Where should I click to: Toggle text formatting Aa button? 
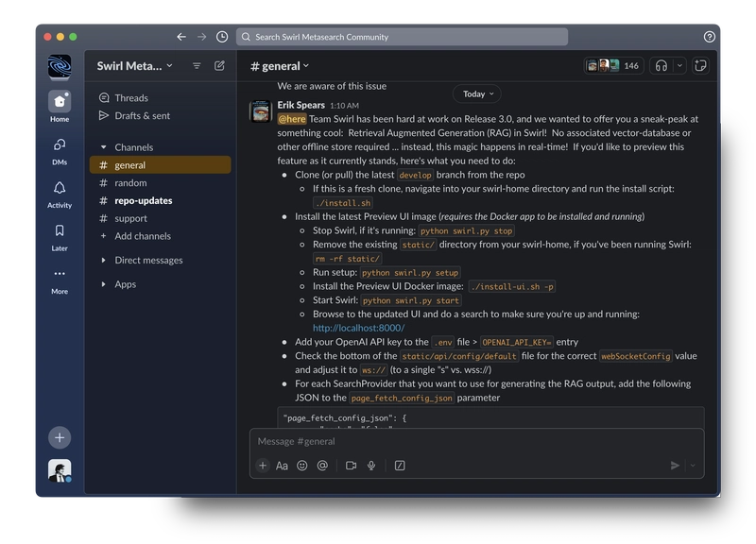[282, 466]
